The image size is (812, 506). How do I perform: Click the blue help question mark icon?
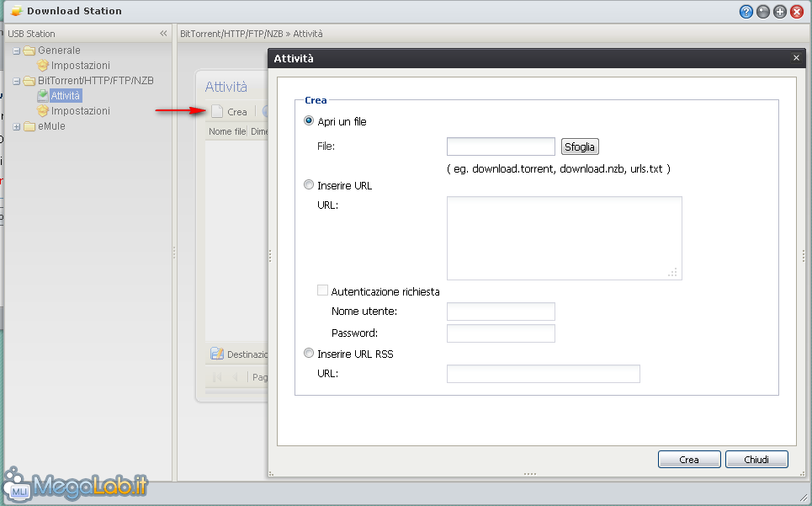click(746, 12)
